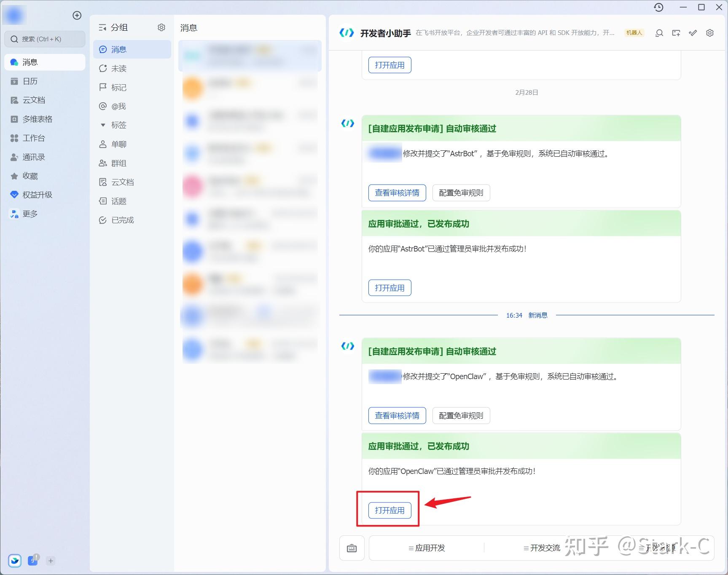The width and height of the screenshot is (728, 575).
Task: Select the 消息 filter in the 分组 list
Action: click(x=132, y=50)
